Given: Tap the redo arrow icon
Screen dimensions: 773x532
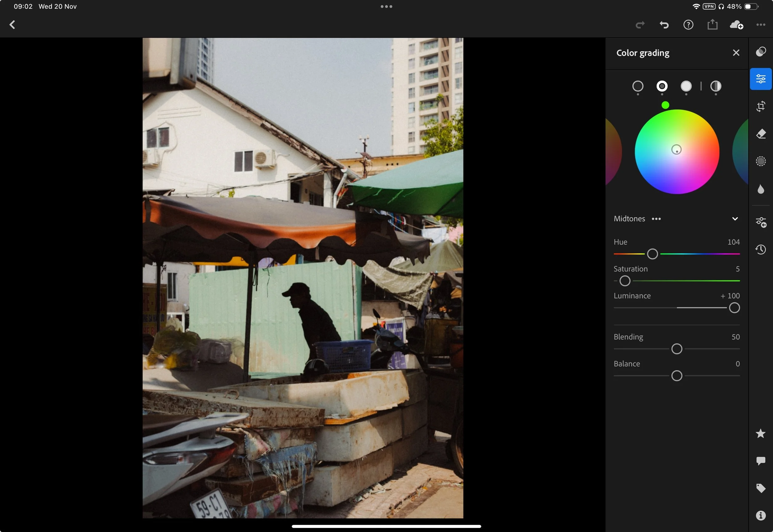Looking at the screenshot, I should coord(640,25).
